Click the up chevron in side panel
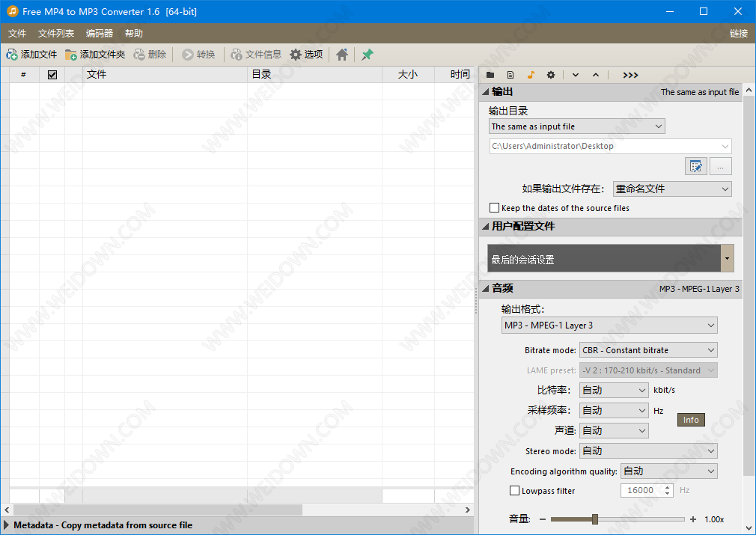This screenshot has height=535, width=756. click(x=596, y=75)
